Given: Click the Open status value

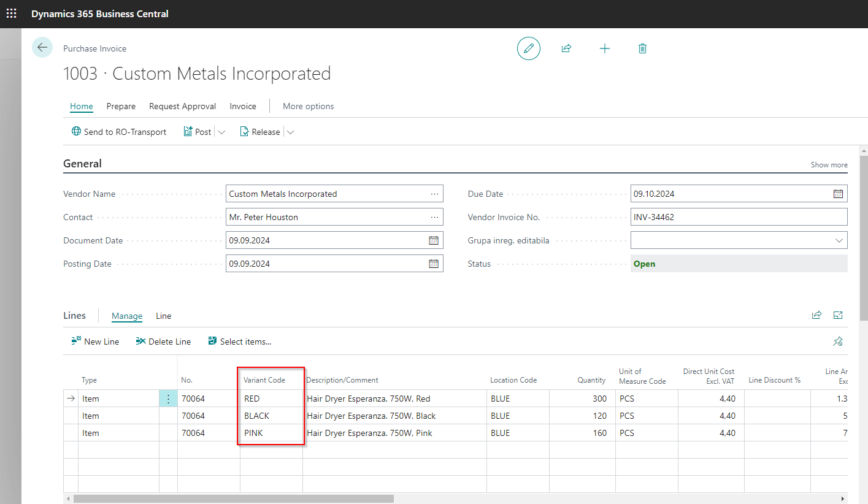Looking at the screenshot, I should coord(644,264).
